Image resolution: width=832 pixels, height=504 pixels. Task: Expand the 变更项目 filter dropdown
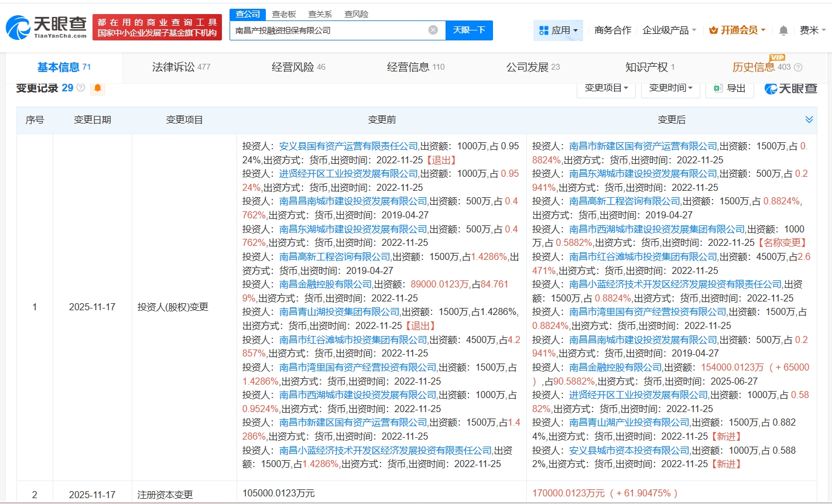pyautogui.click(x=606, y=88)
